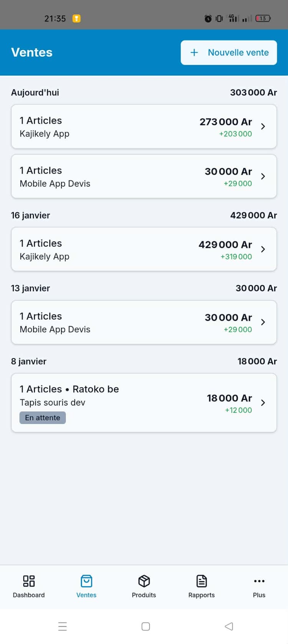Open chevron on the 18 000 Ar sale
The width and height of the screenshot is (288, 644).
pos(263,403)
